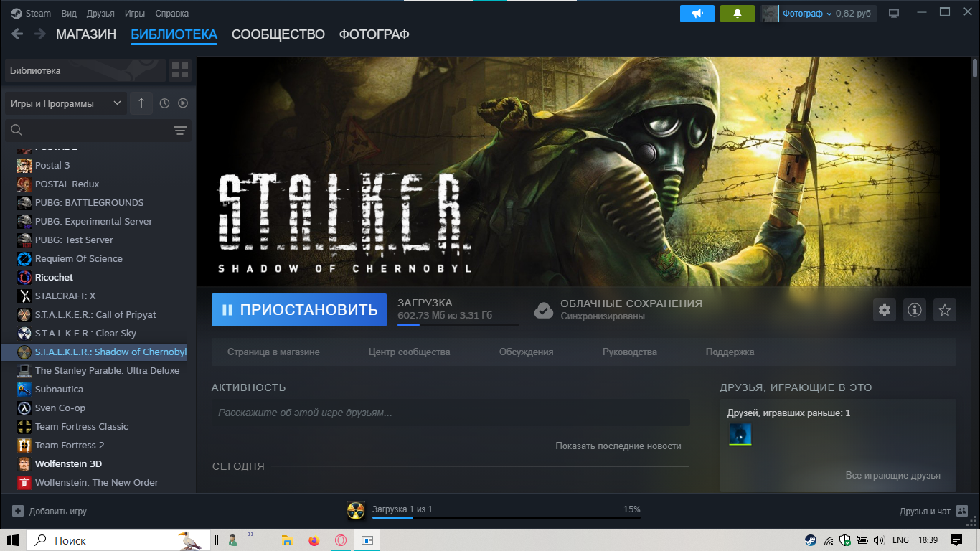Viewport: 980px width, 551px height.
Task: Select Subnautica in the game list
Action: 59,390
